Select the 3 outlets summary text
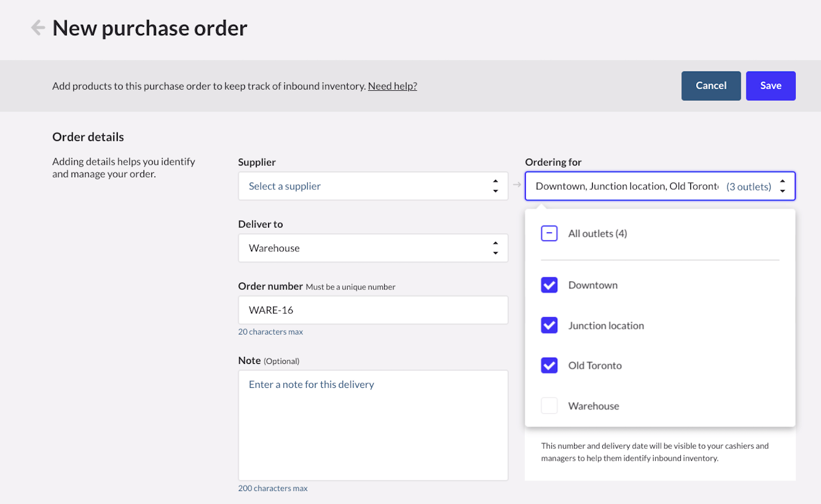Image resolution: width=821 pixels, height=504 pixels. pyautogui.click(x=748, y=186)
